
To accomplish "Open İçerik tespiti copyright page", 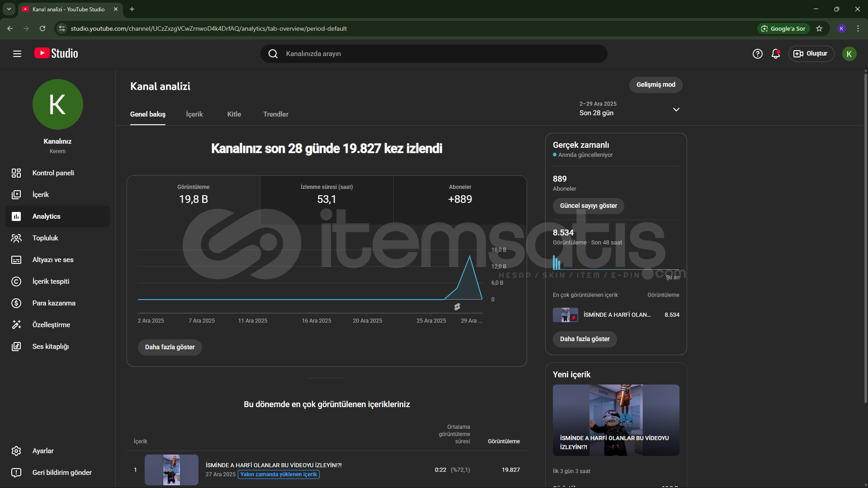I will [51, 282].
